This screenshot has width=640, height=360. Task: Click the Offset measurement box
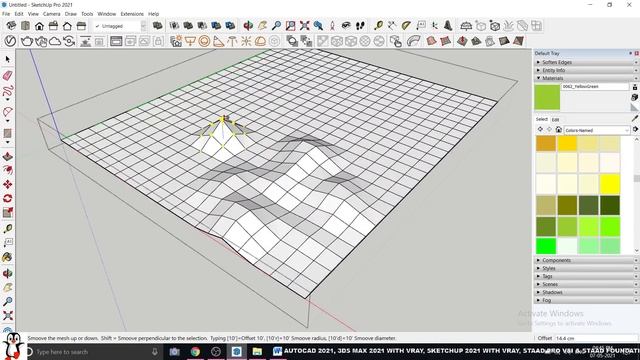pos(596,338)
